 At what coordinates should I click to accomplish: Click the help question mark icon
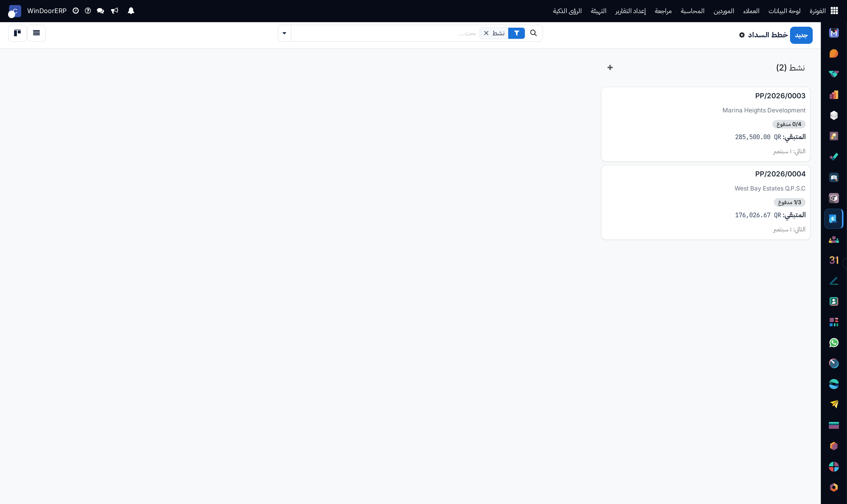[88, 11]
